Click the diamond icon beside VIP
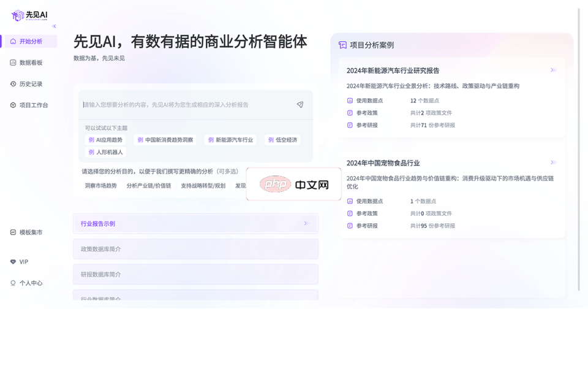The image size is (588, 368). (13, 262)
